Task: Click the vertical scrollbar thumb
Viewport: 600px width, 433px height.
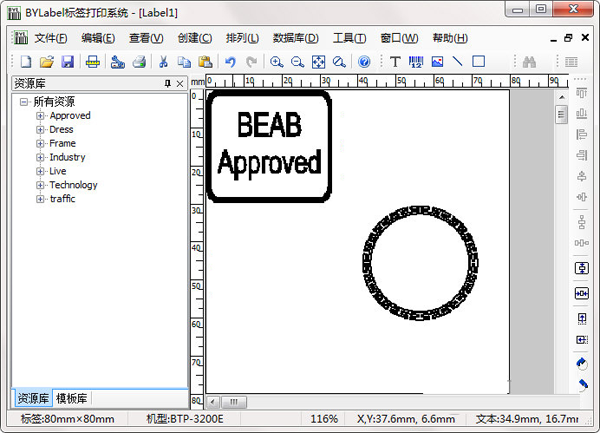Action: (561, 114)
